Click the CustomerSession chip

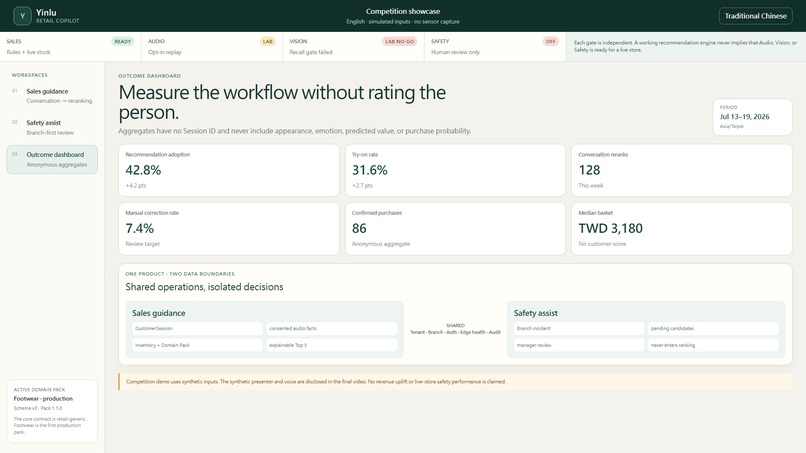click(x=197, y=329)
